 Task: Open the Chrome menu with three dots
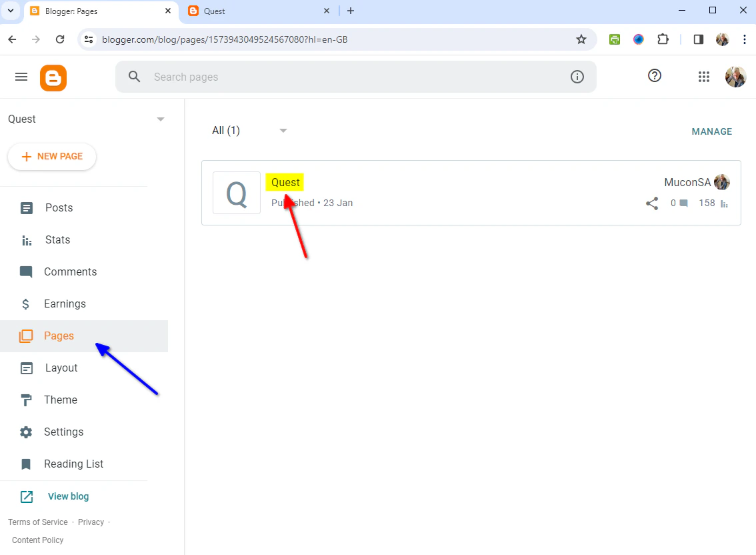[x=745, y=39]
